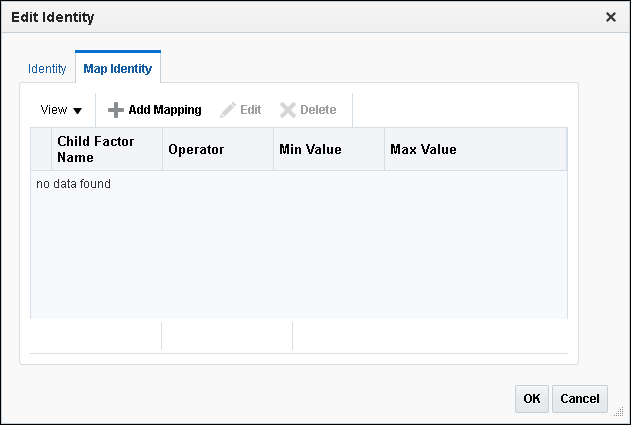
Task: Click the Edit text in toolbar
Action: pyautogui.click(x=250, y=110)
